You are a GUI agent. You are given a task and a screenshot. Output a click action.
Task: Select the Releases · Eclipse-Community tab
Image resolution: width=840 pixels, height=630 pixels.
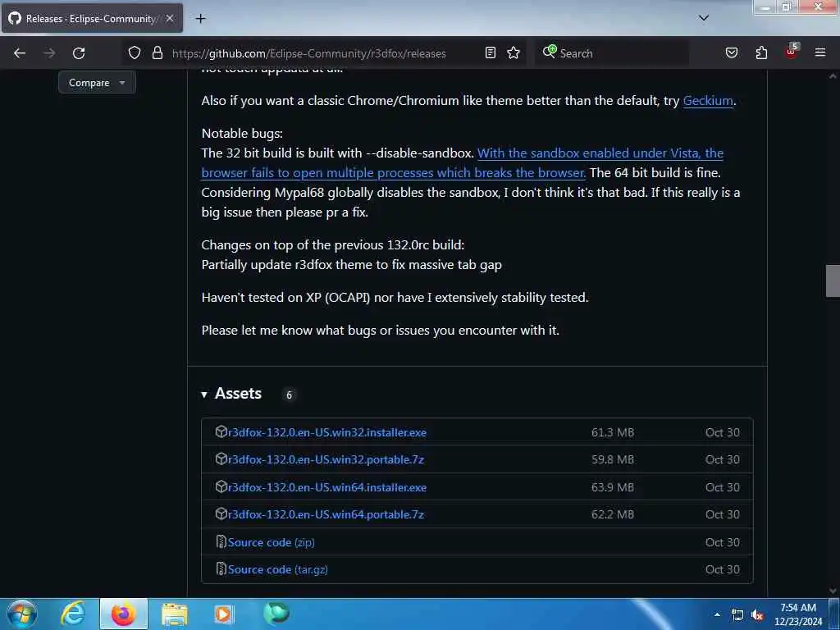pos(92,18)
